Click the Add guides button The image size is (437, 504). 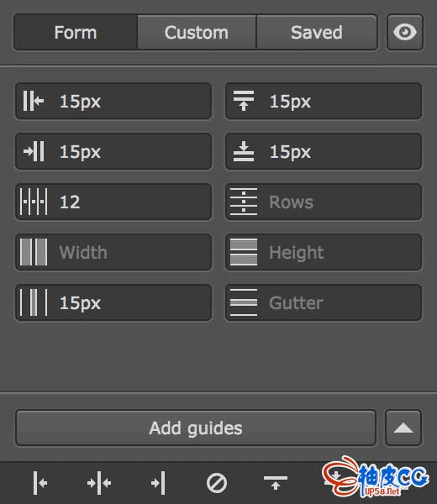[x=196, y=428]
